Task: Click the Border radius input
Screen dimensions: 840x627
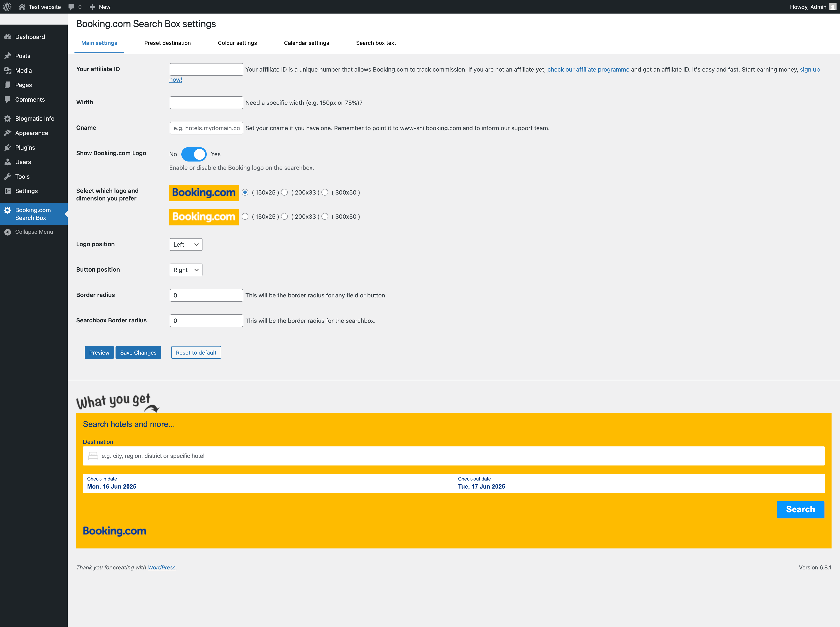Action: (206, 295)
